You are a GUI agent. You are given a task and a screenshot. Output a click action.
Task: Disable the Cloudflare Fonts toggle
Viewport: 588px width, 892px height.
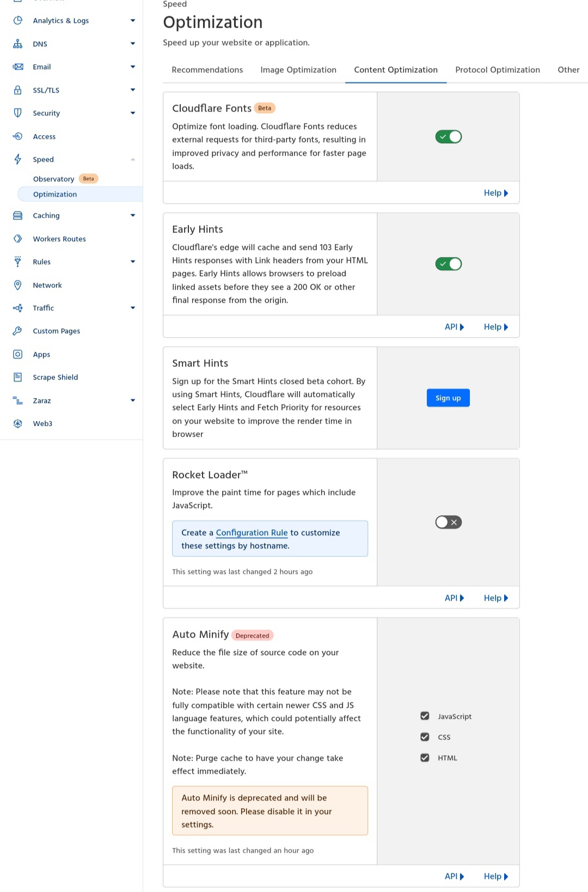pos(449,137)
